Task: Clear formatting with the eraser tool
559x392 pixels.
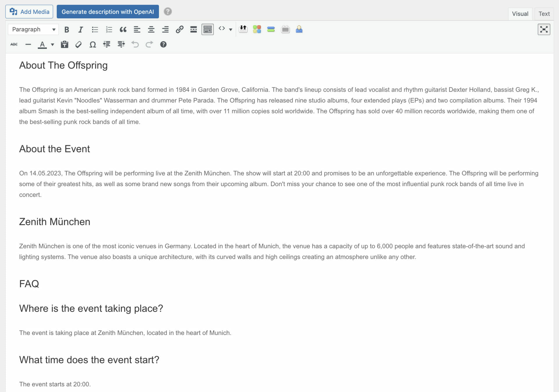Action: pyautogui.click(x=78, y=44)
